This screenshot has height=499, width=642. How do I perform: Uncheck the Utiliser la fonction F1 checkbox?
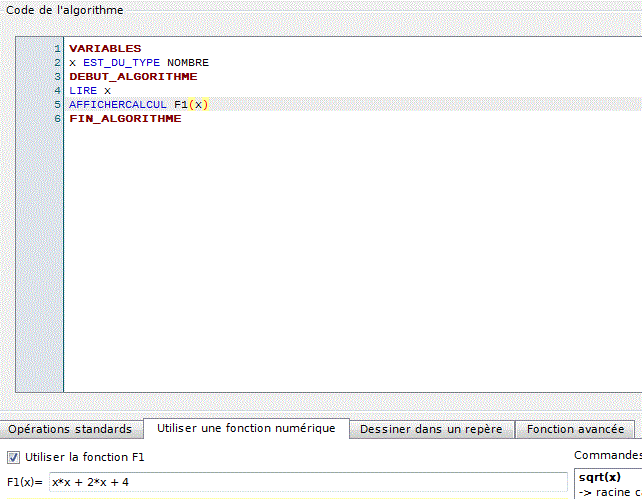(x=13, y=457)
